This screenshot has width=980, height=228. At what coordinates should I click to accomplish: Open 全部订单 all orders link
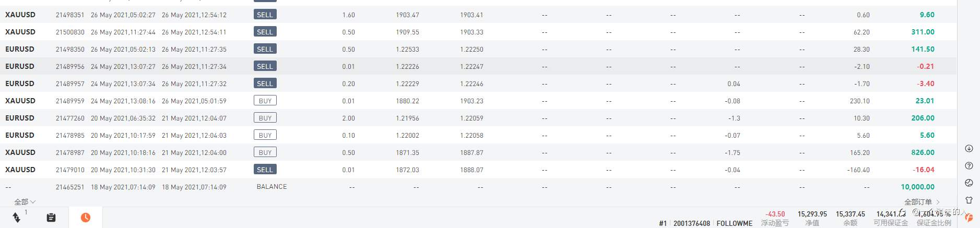922,202
